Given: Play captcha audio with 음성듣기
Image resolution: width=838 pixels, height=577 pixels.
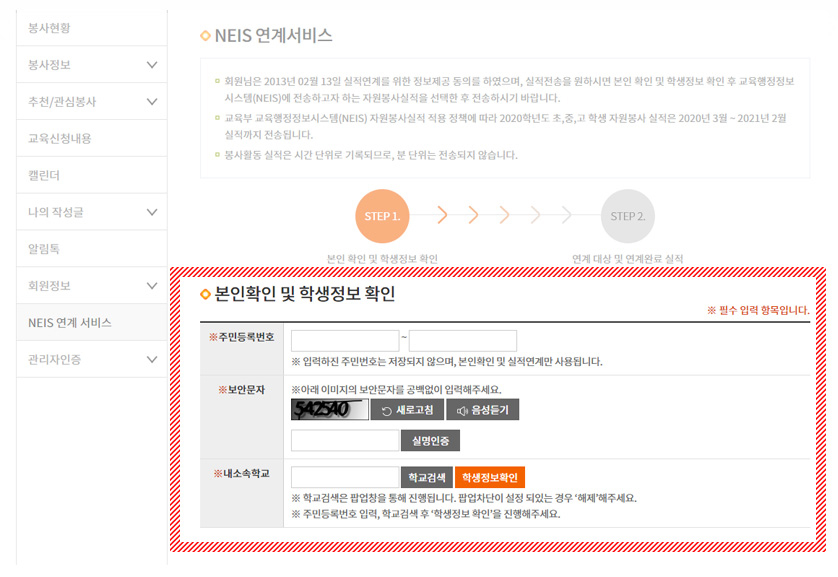Looking at the screenshot, I should point(483,410).
